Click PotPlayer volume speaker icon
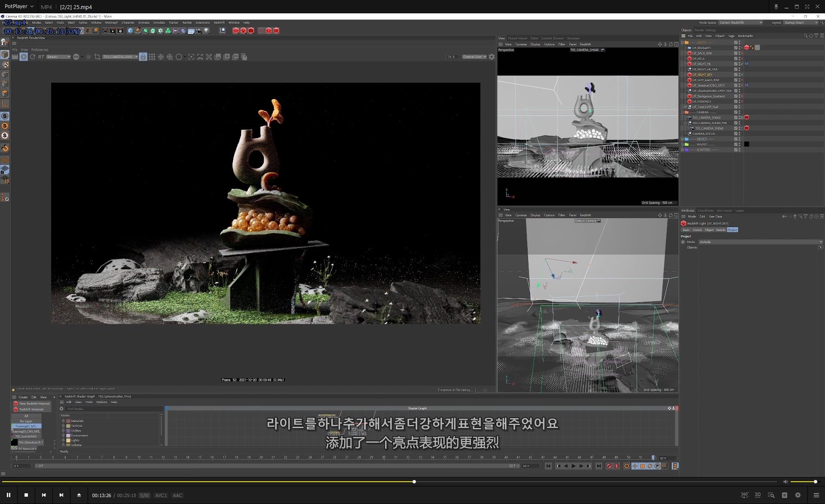Image resolution: width=825 pixels, height=504 pixels. [x=785, y=482]
